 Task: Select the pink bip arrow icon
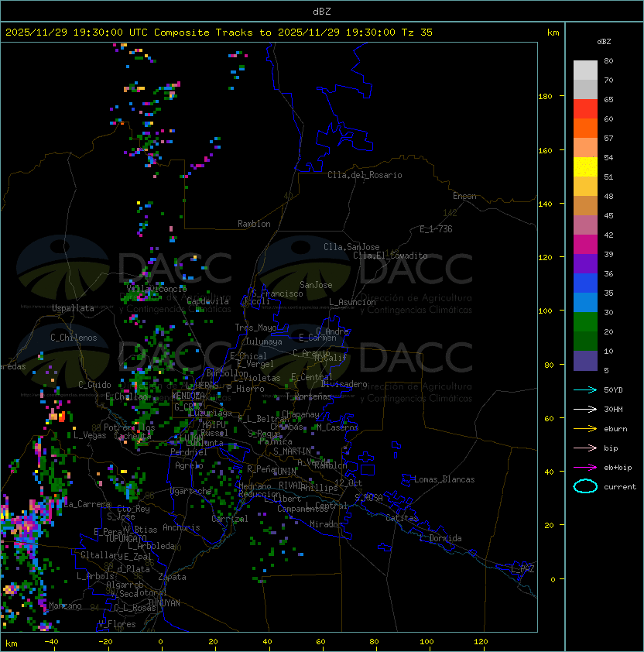[585, 448]
